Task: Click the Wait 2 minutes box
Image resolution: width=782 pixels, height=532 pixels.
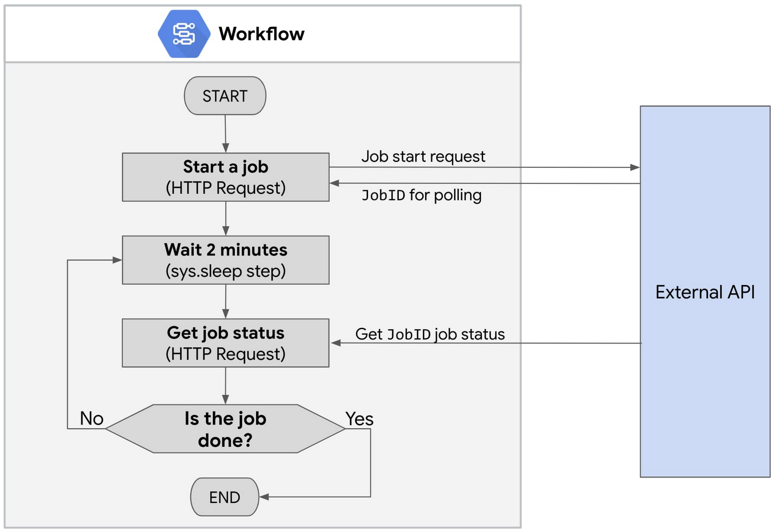Action: tap(226, 260)
